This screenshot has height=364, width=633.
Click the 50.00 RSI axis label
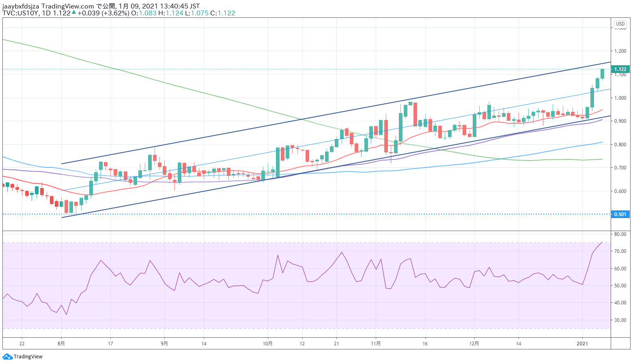pos(620,286)
